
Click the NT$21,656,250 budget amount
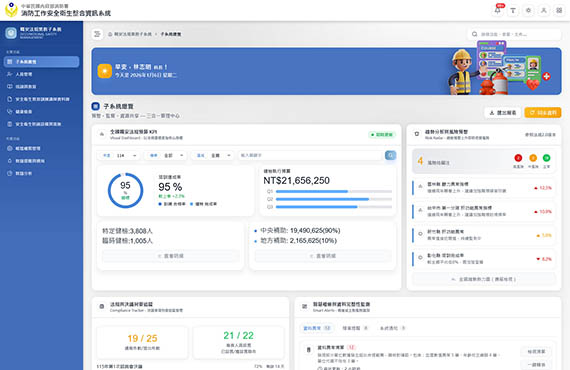click(297, 181)
